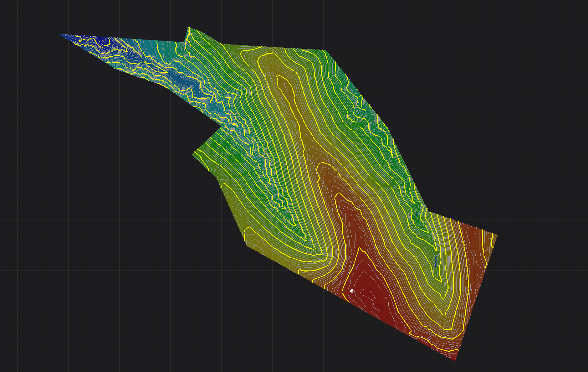Select the white point marker on the red peak
The image size is (588, 372).
click(352, 291)
